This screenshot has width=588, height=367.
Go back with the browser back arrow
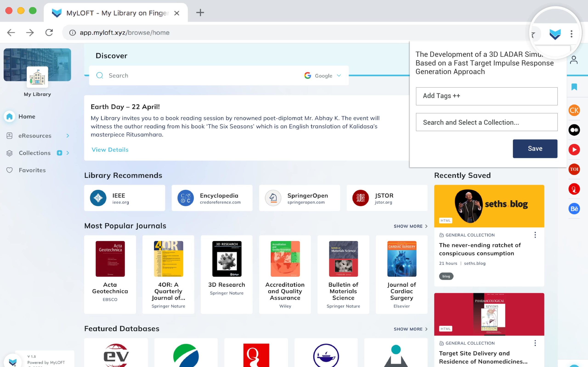coord(11,33)
